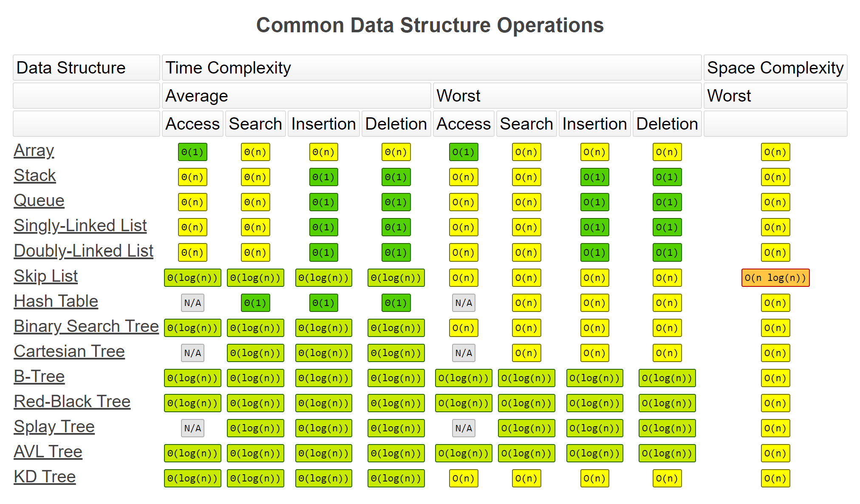Open the Queue link
This screenshot has height=504, width=860.
coord(39,201)
